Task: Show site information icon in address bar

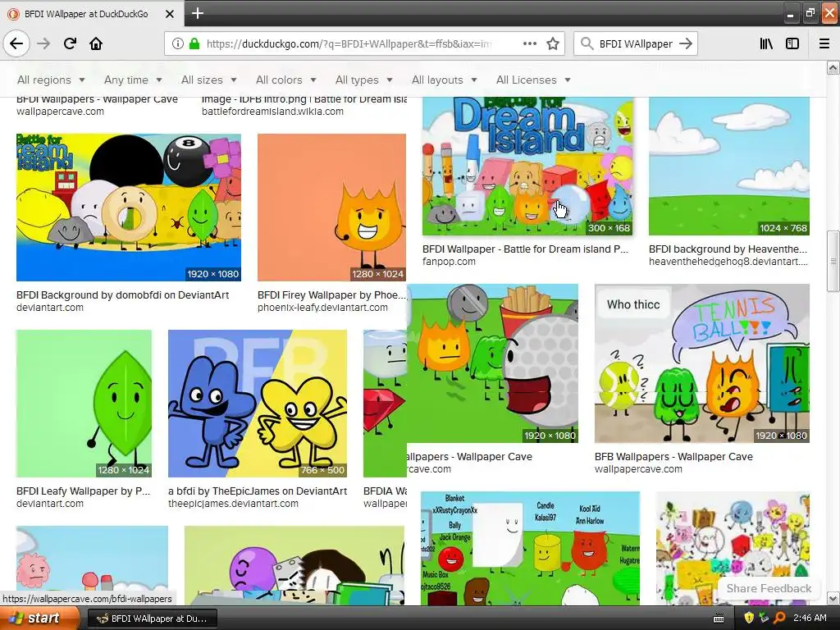Action: [178, 44]
